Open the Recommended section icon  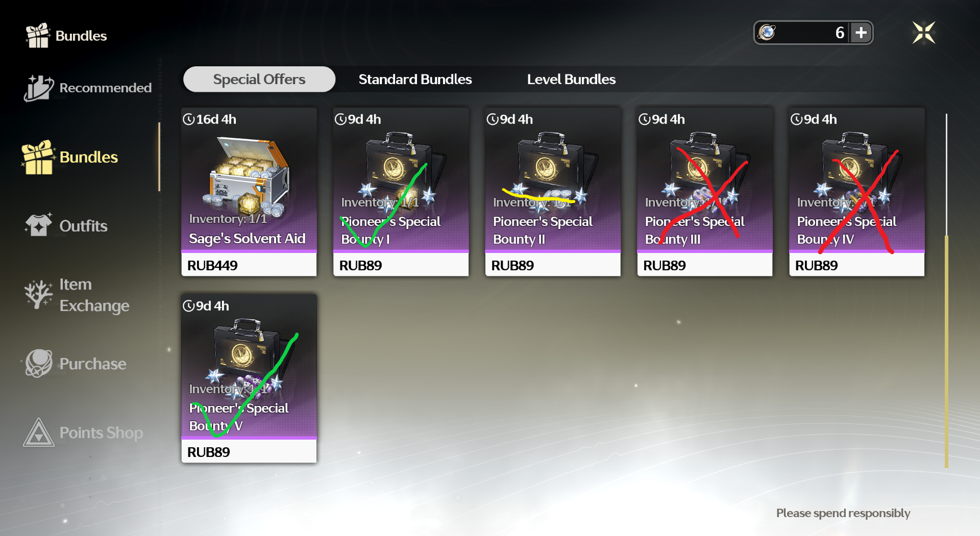pyautogui.click(x=38, y=88)
